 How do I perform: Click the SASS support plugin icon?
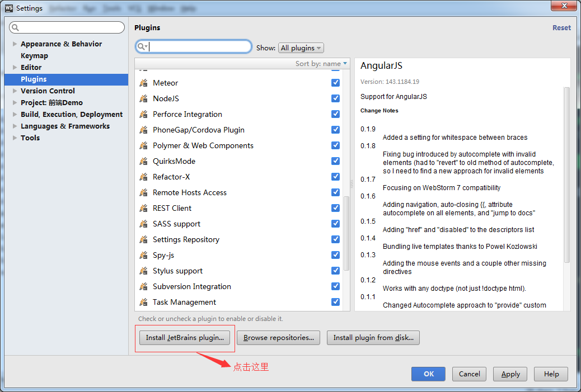pyautogui.click(x=143, y=224)
